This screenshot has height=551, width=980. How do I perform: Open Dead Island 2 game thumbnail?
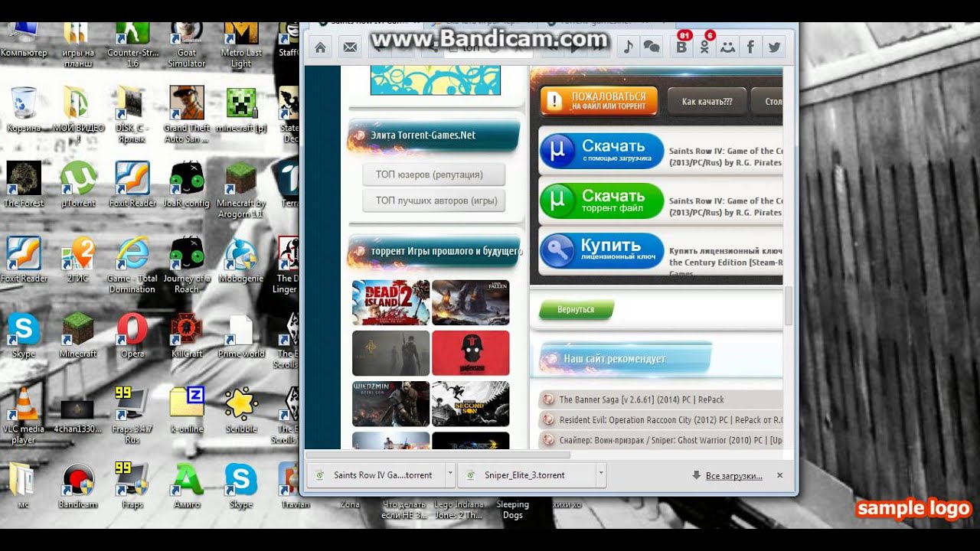click(390, 302)
